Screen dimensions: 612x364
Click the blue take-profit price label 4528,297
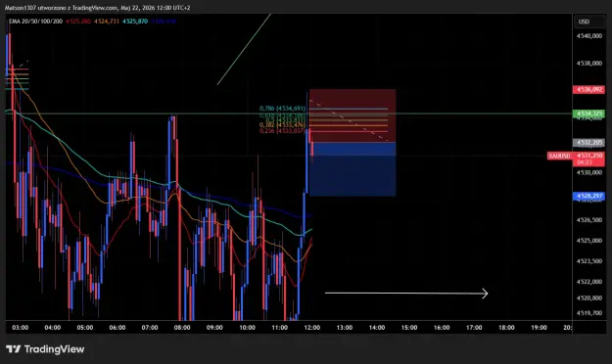point(588,196)
